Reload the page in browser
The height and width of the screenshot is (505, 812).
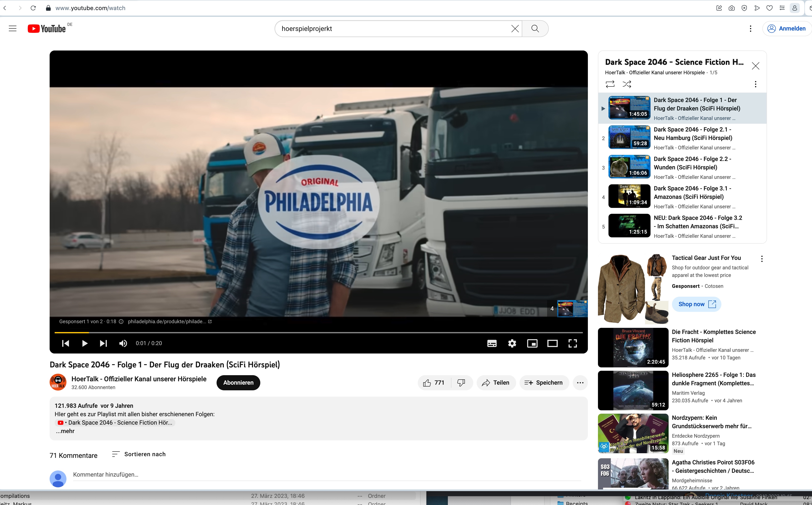click(33, 8)
